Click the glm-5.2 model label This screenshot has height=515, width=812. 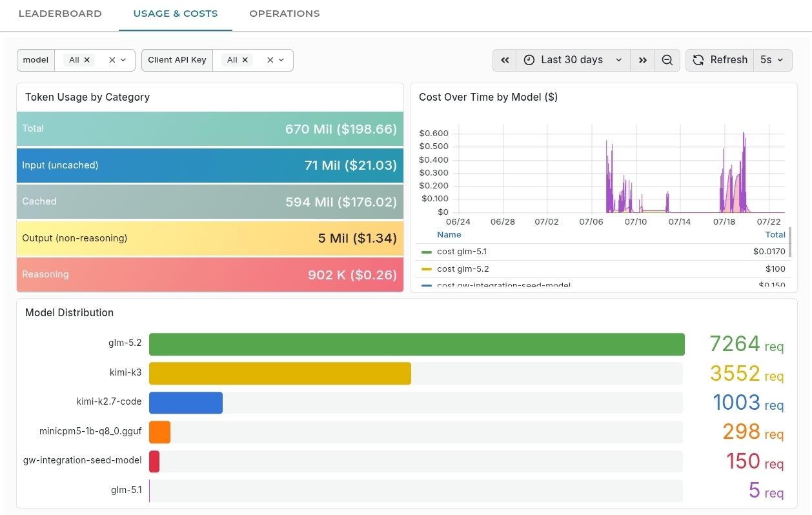[125, 343]
